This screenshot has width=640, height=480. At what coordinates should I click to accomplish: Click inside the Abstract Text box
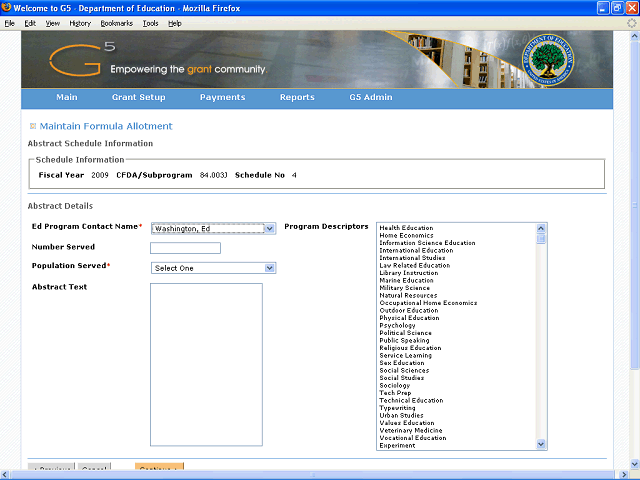click(206, 364)
